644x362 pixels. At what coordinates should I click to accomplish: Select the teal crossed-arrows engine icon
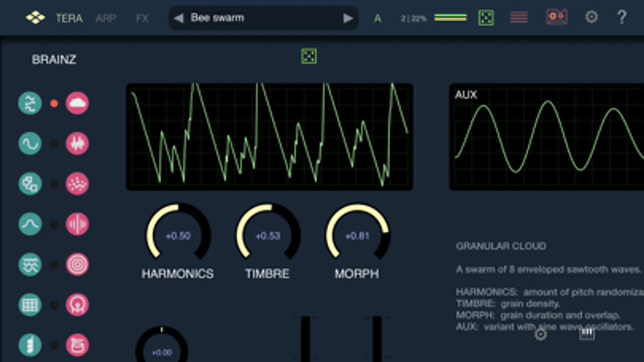(30, 103)
